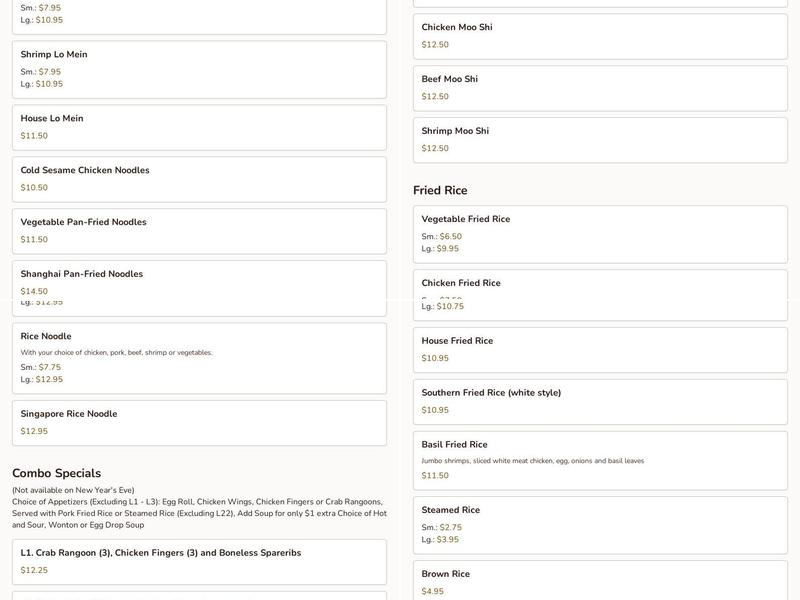The image size is (800, 600).
Task: Select the Shrimp Lo Mein item
Action: coord(199,69)
